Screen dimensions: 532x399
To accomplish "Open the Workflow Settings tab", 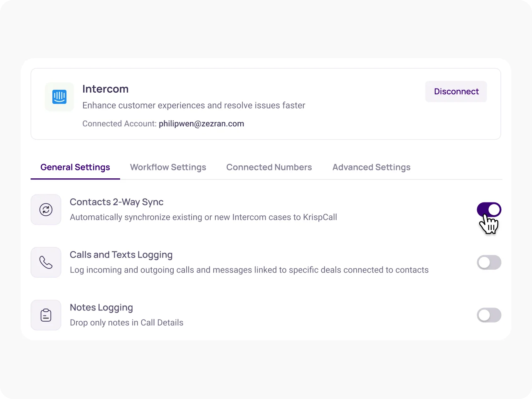I will pyautogui.click(x=168, y=167).
